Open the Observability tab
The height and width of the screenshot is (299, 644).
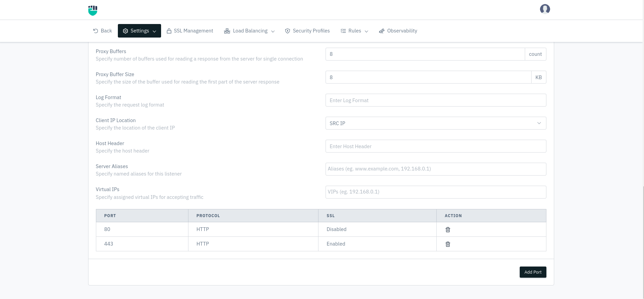(x=398, y=31)
